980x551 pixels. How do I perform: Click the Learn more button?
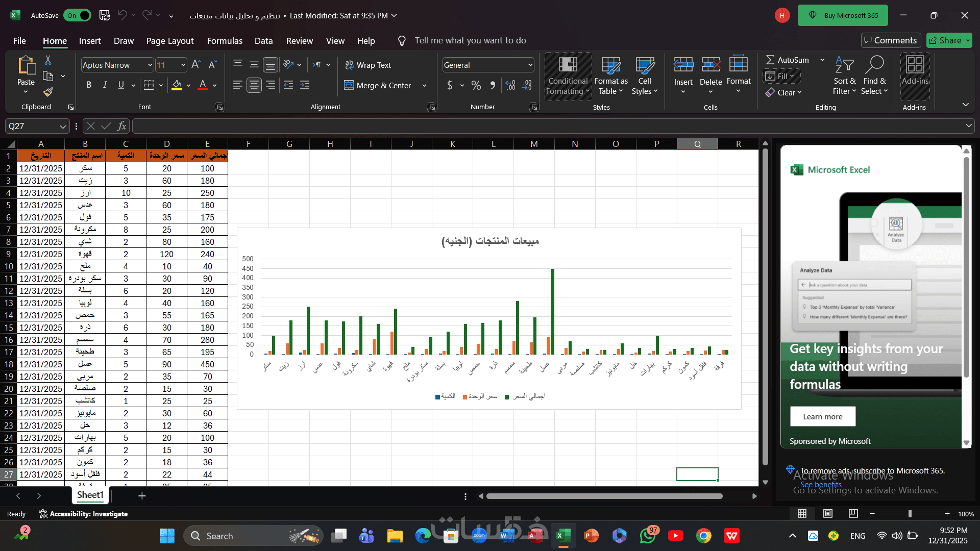822,416
